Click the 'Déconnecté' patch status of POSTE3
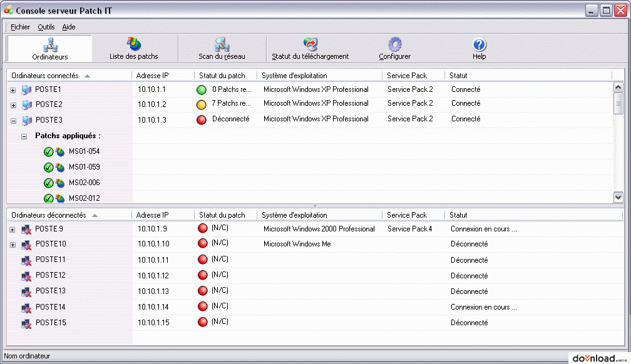This screenshot has height=364, width=631. point(230,119)
